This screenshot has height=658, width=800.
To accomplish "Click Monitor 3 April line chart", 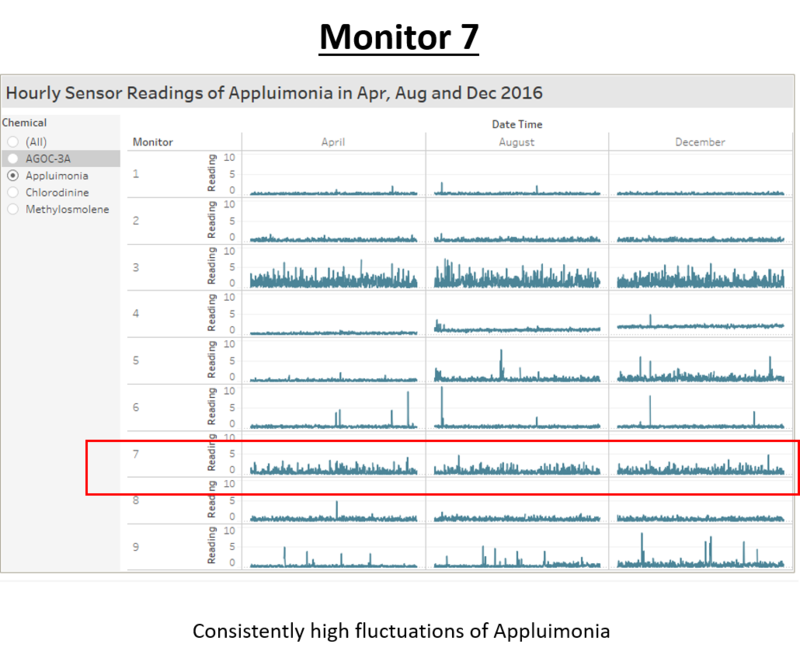I will pyautogui.click(x=333, y=268).
